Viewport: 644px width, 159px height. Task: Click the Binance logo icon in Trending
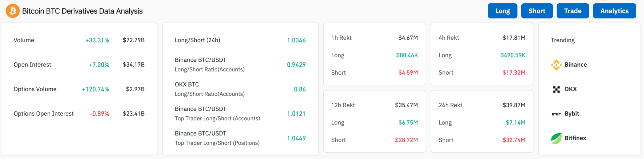[x=556, y=65]
